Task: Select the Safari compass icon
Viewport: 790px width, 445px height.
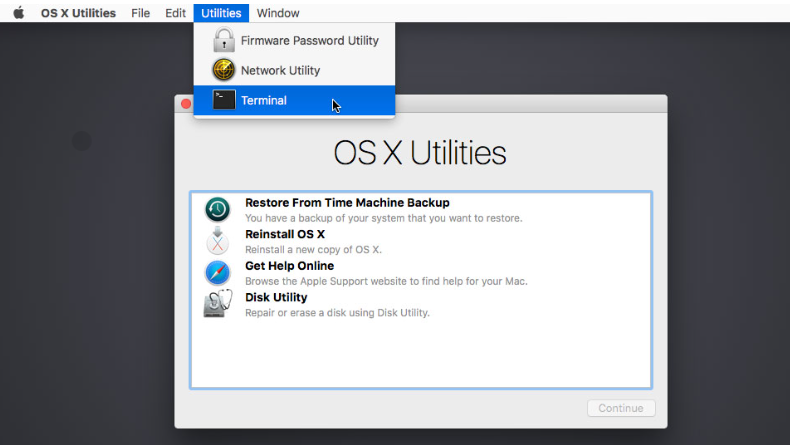Action: [x=217, y=273]
